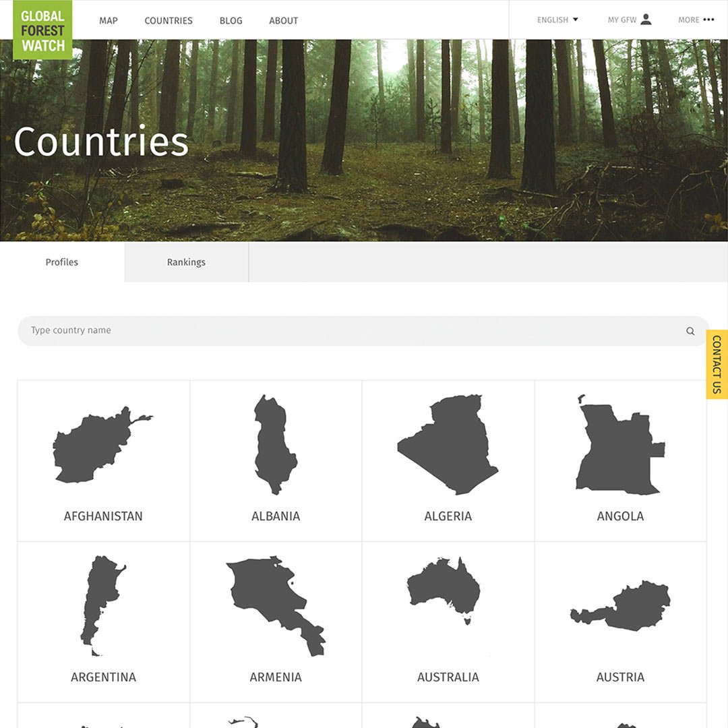
Task: Select the Argentina map silhouette
Action: click(103, 606)
